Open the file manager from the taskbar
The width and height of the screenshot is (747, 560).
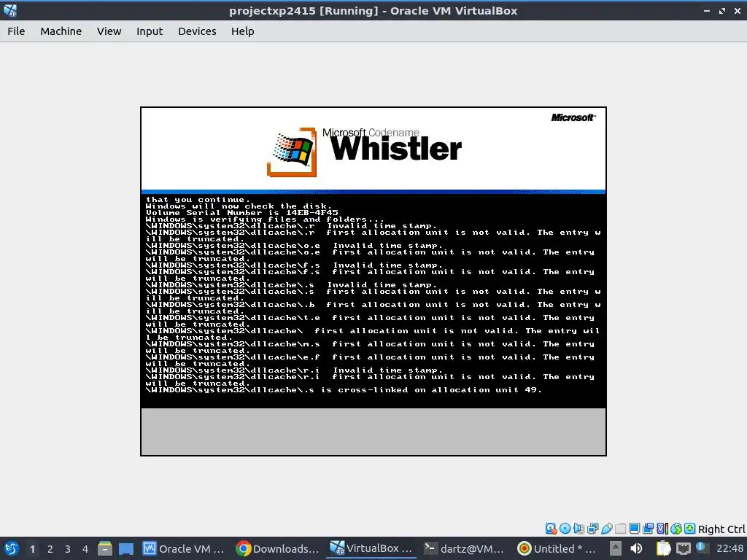pos(105,548)
